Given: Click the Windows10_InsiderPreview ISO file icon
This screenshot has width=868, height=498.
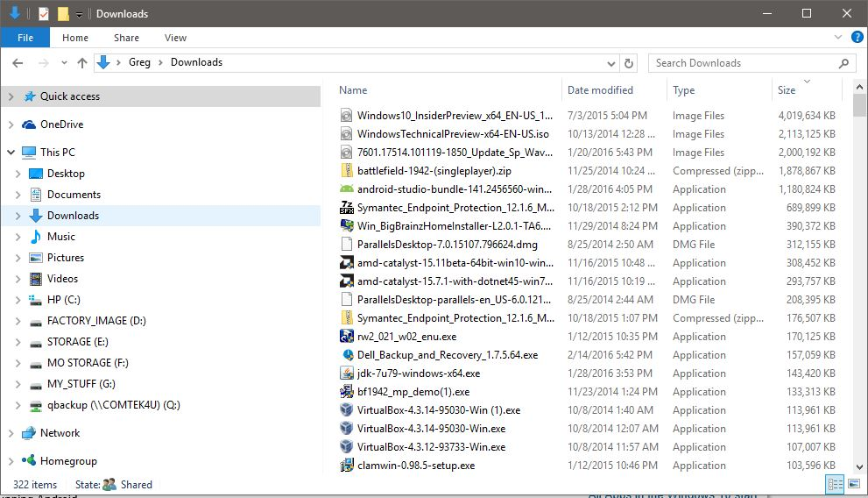Looking at the screenshot, I should [347, 116].
